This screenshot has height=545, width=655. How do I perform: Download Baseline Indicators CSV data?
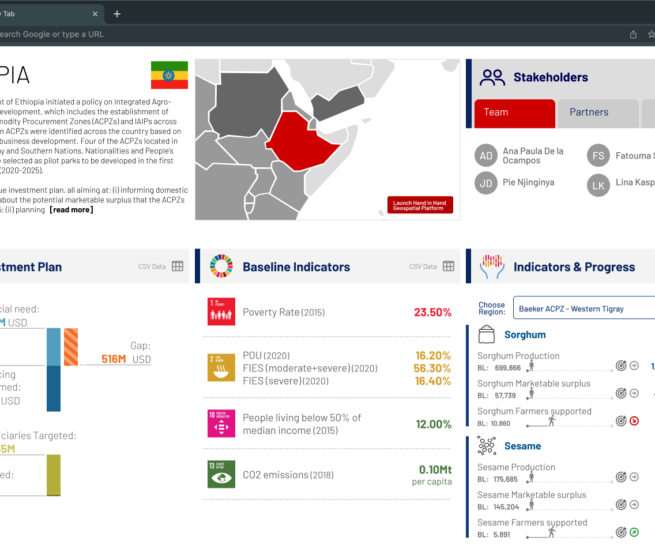tap(448, 267)
